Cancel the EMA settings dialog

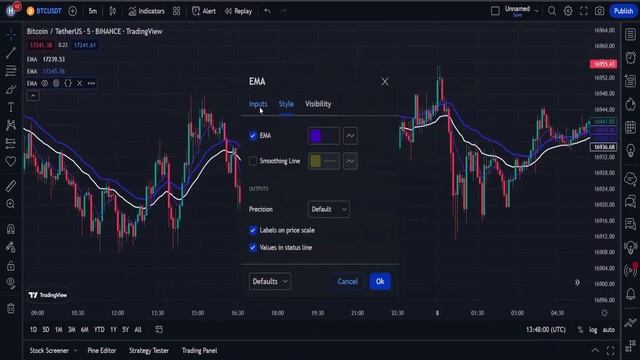[x=348, y=281]
